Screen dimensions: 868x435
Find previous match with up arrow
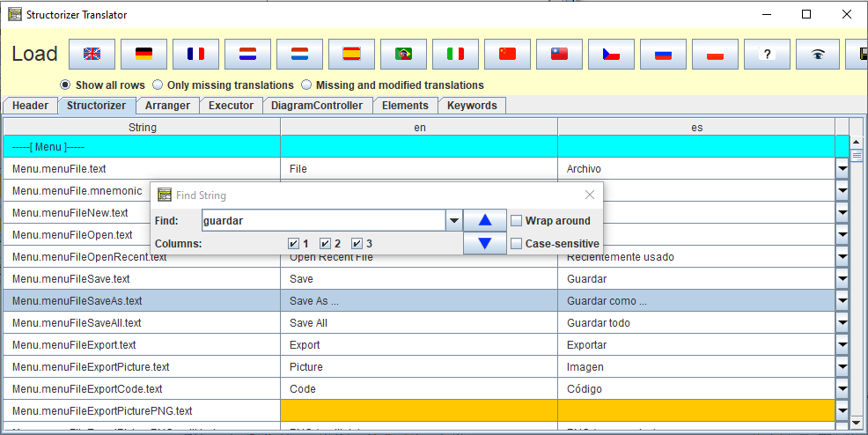(x=485, y=220)
